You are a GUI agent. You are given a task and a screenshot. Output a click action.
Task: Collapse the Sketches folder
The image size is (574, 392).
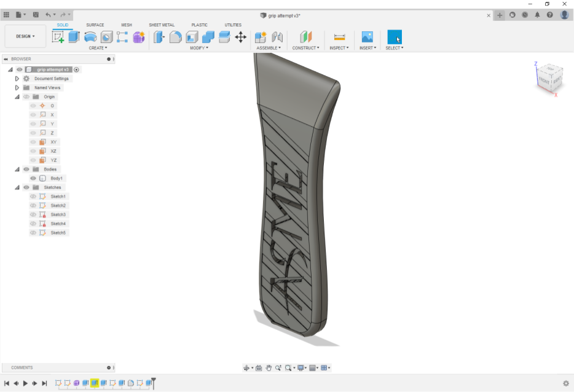tap(16, 187)
